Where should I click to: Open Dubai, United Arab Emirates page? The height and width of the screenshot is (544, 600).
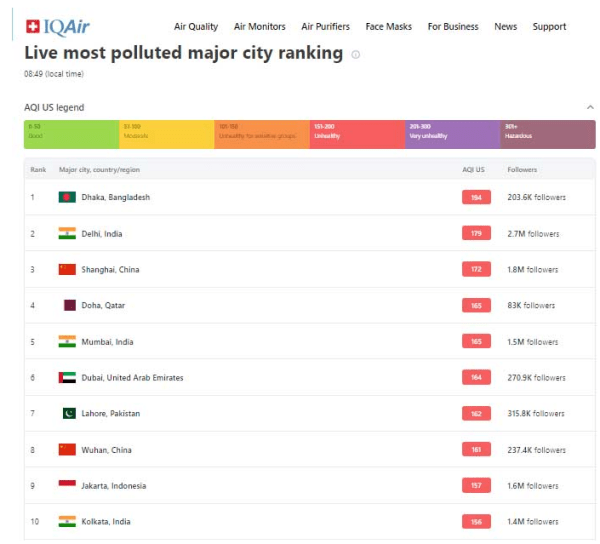[x=132, y=378]
